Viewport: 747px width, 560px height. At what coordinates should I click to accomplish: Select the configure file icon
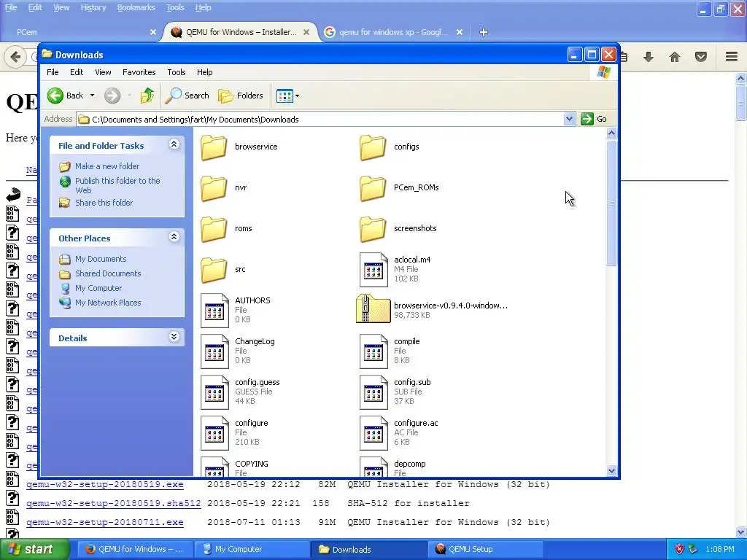pyautogui.click(x=214, y=433)
